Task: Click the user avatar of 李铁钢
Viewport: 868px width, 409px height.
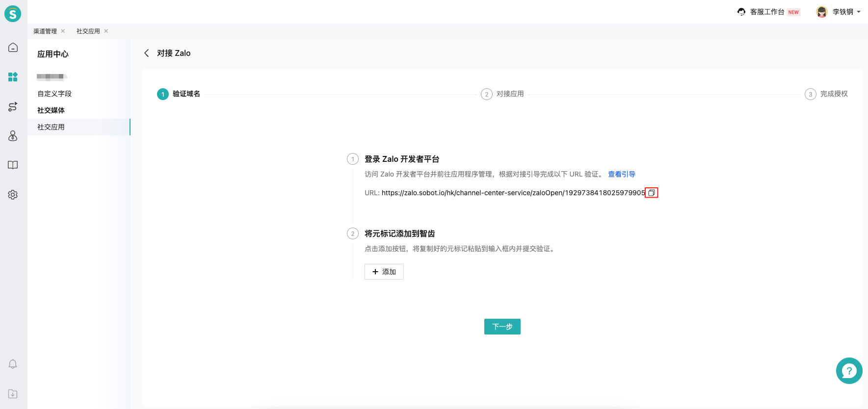Action: point(822,12)
